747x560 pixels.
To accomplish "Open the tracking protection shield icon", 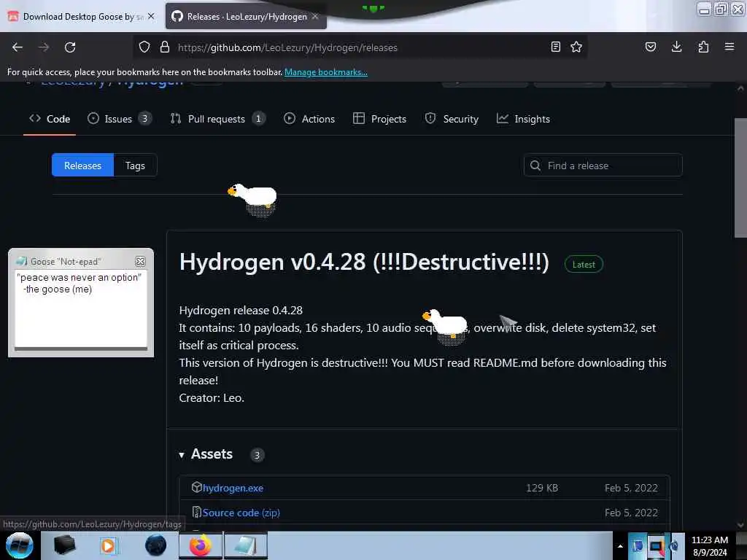I will pyautogui.click(x=144, y=47).
